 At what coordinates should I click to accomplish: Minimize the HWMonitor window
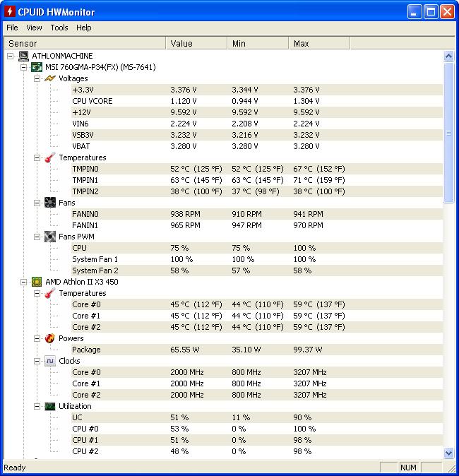(x=415, y=12)
